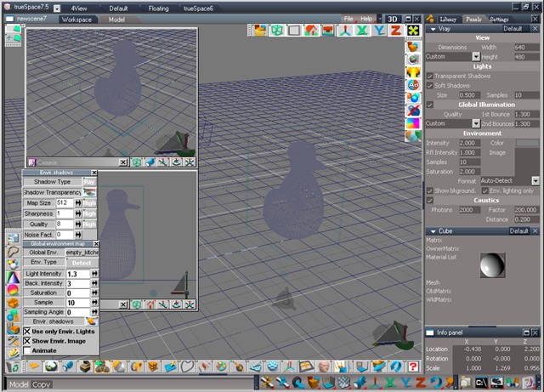Open the File menu
The height and width of the screenshot is (392, 544).
pyautogui.click(x=348, y=18)
